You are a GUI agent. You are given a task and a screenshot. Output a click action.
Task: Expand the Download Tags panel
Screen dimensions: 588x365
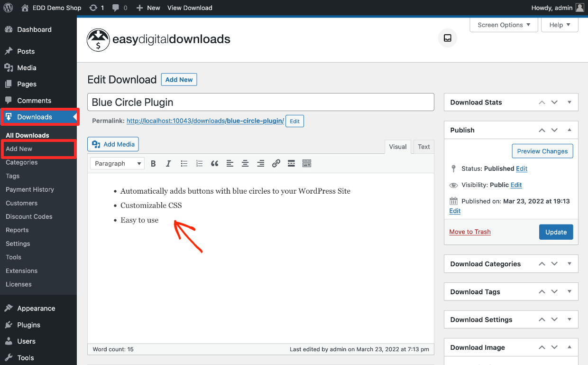coord(570,292)
